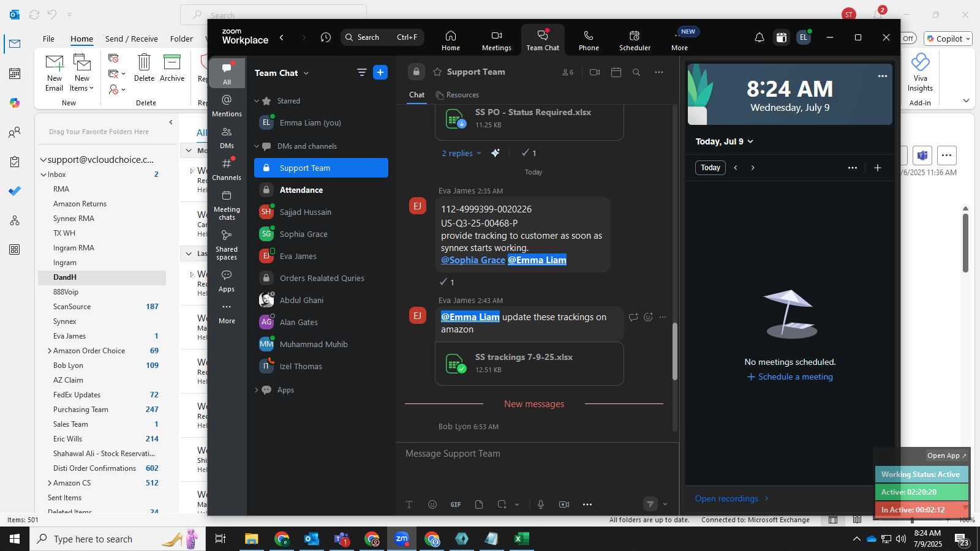Open Meeting chats in sidebar
This screenshot has width=980, height=551.
(227, 205)
